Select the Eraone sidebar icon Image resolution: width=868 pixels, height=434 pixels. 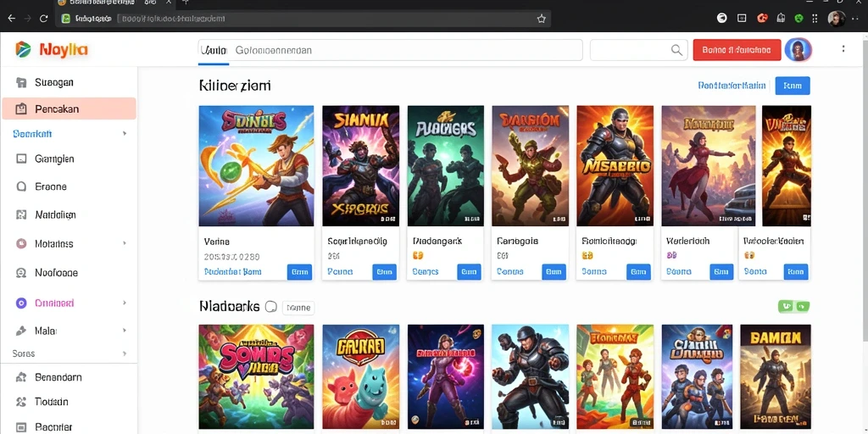[x=21, y=186]
